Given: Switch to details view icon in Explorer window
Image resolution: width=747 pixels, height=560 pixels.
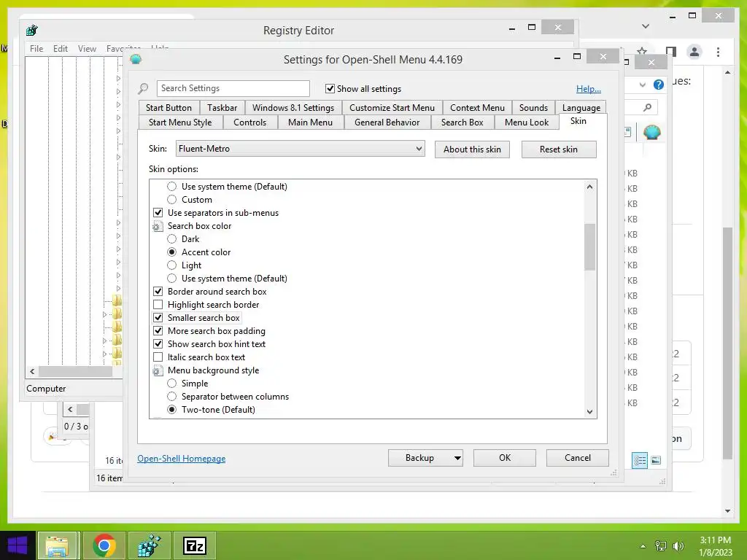Looking at the screenshot, I should pos(640,461).
